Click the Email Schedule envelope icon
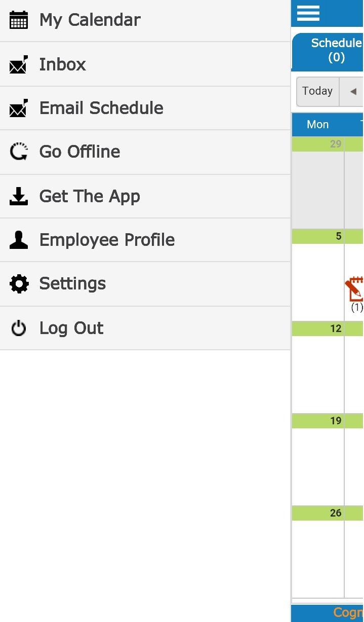 pyautogui.click(x=19, y=108)
